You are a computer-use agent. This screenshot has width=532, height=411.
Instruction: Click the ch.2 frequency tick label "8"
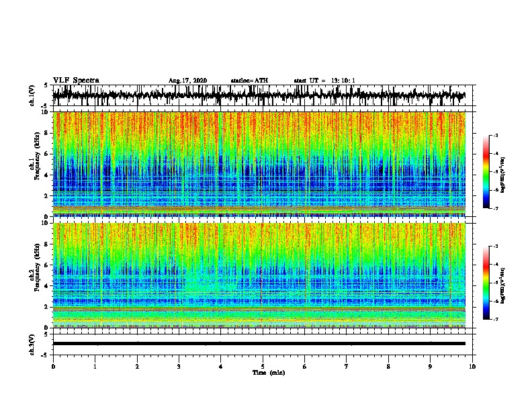[47, 244]
